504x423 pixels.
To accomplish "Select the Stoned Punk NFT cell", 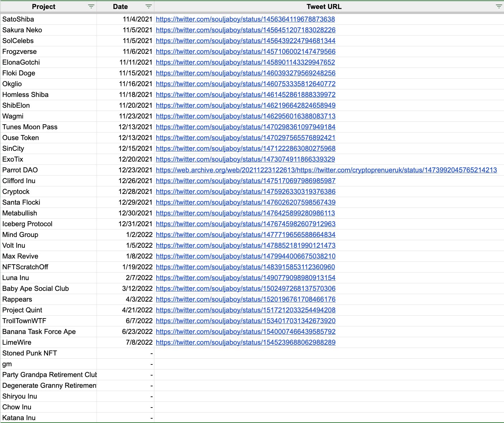I will pyautogui.click(x=48, y=353).
